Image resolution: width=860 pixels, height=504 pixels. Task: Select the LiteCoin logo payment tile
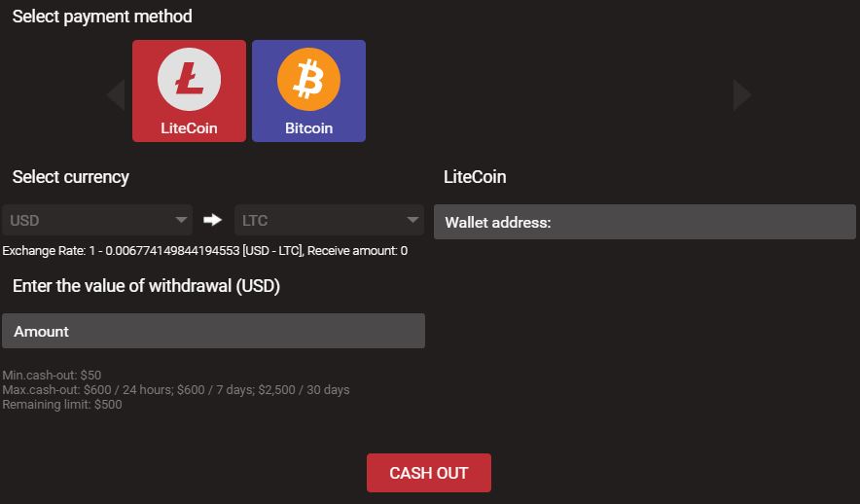[189, 91]
